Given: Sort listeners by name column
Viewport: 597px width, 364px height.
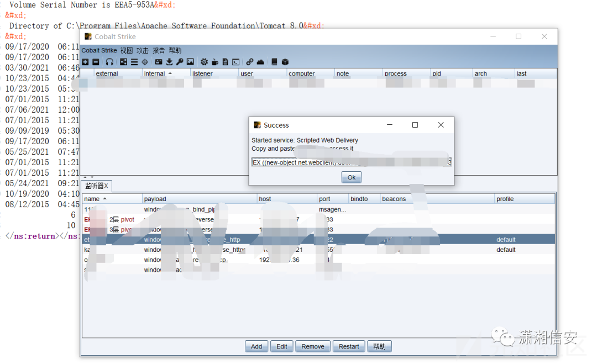Looking at the screenshot, I should (112, 199).
